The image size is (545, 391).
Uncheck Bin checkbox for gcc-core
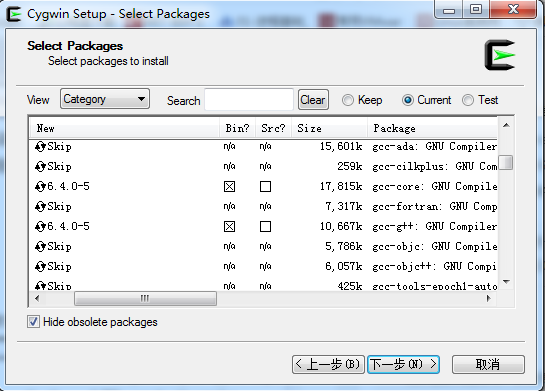(x=229, y=187)
